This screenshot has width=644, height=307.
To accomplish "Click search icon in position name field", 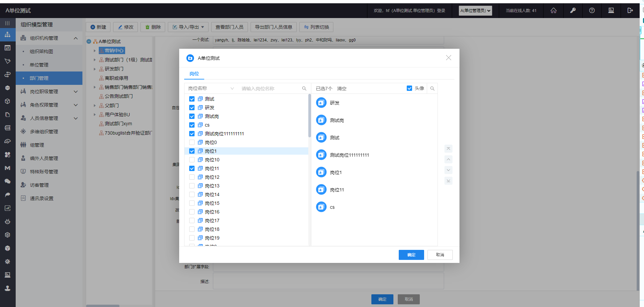I will point(304,89).
